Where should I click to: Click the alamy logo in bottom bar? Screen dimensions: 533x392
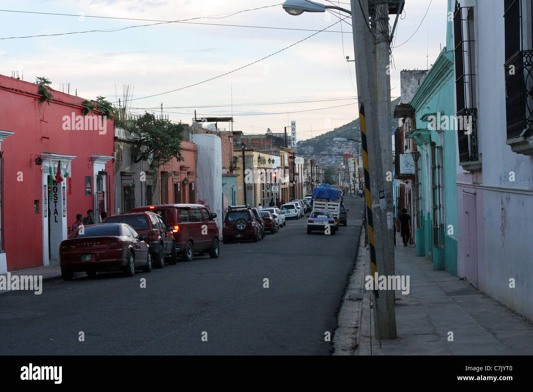pos(41,374)
